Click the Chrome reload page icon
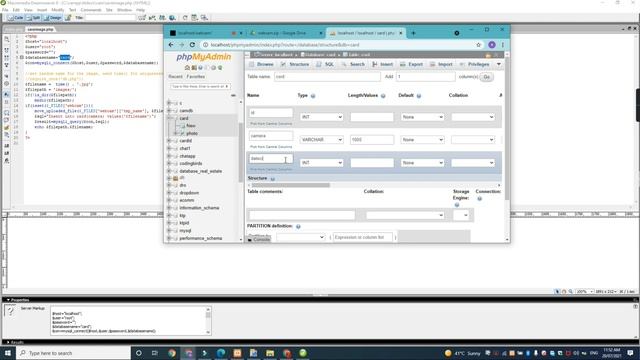The width and height of the screenshot is (640, 360). [x=192, y=45]
